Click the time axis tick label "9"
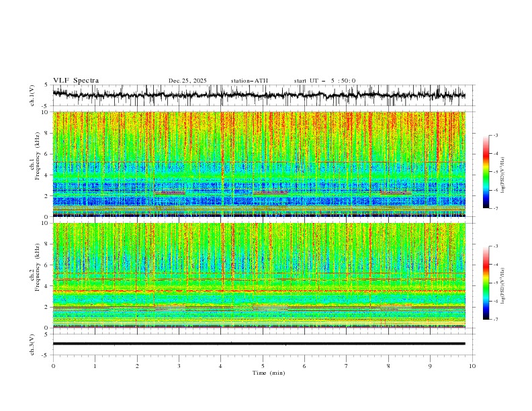Image resolution: width=532 pixels, height=411 pixels. pyautogui.click(x=430, y=366)
